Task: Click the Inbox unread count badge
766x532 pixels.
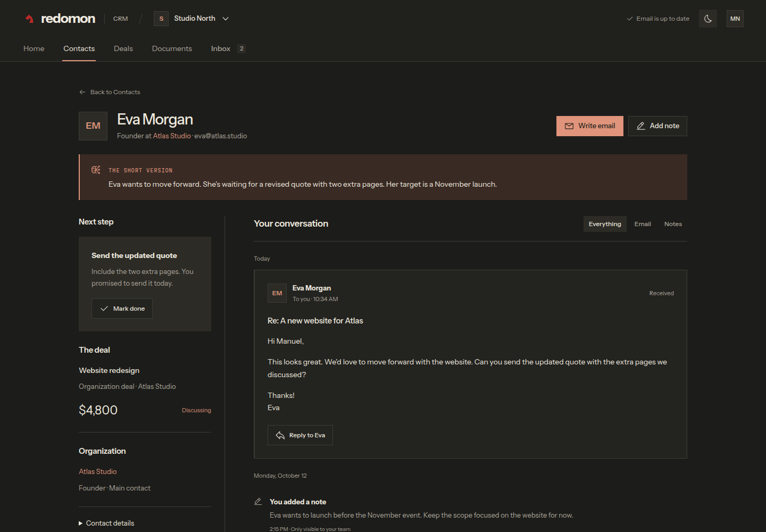Action: [x=242, y=48]
